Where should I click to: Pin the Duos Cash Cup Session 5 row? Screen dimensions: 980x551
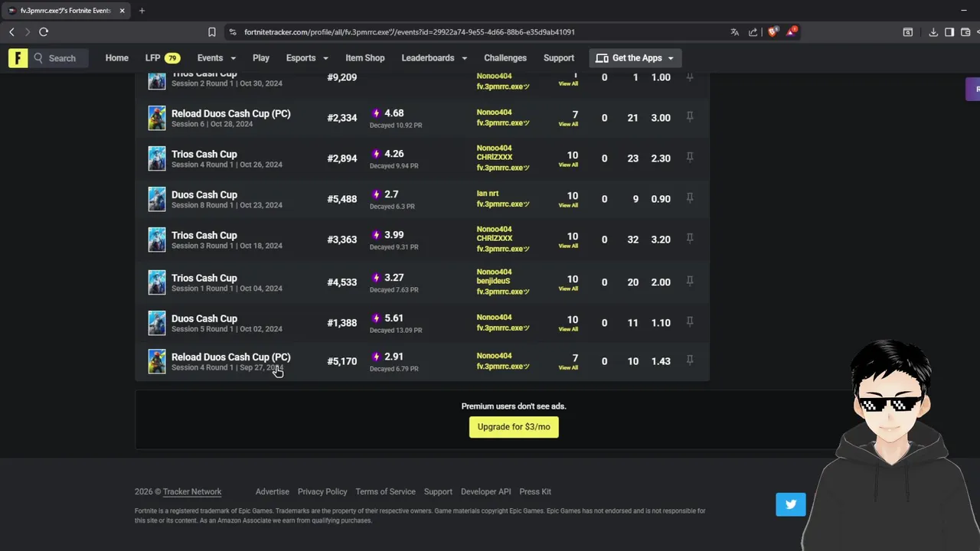click(x=690, y=322)
